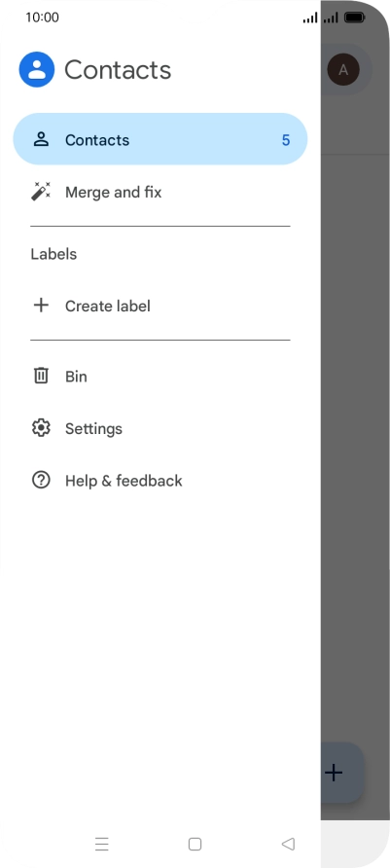The height and width of the screenshot is (868, 390).
Task: Tap the plus icon for Create label
Action: 41,305
